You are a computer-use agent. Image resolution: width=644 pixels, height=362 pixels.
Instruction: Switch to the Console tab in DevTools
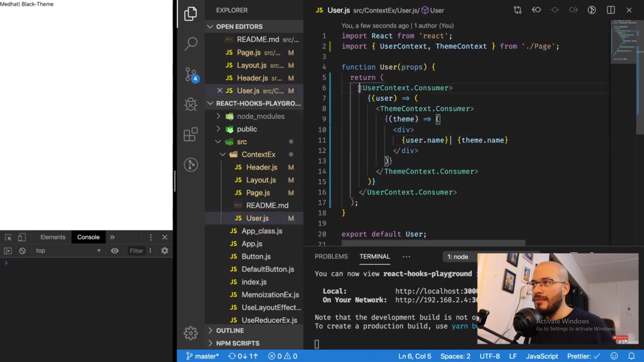point(88,237)
